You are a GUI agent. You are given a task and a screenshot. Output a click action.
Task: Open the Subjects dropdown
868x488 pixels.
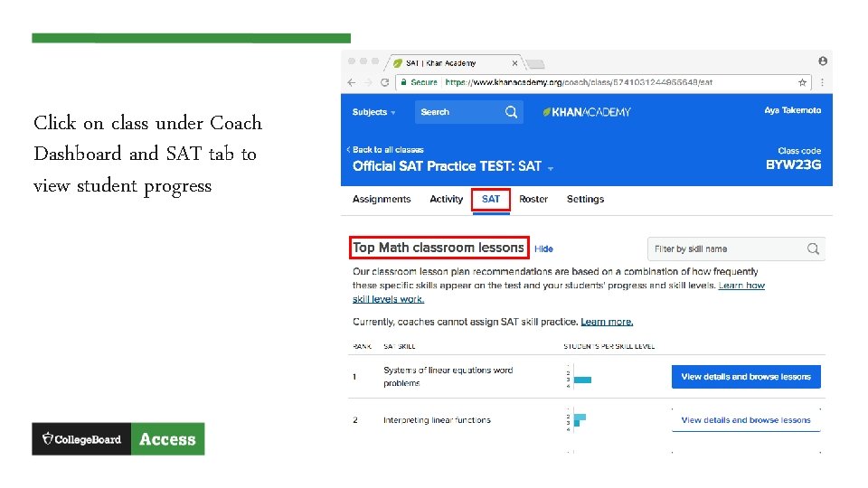(x=373, y=112)
